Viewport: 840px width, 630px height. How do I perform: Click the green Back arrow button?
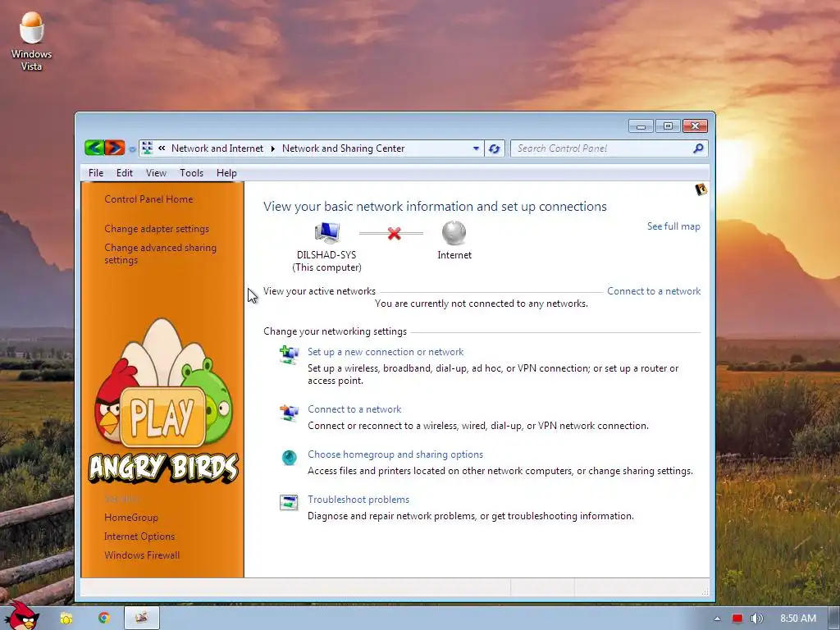[x=94, y=148]
